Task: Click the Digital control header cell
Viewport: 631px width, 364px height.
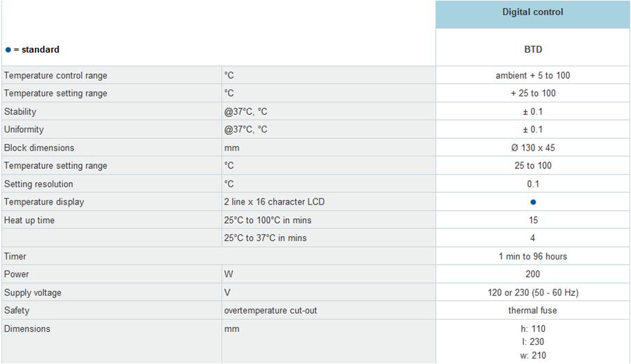Action: point(532,12)
